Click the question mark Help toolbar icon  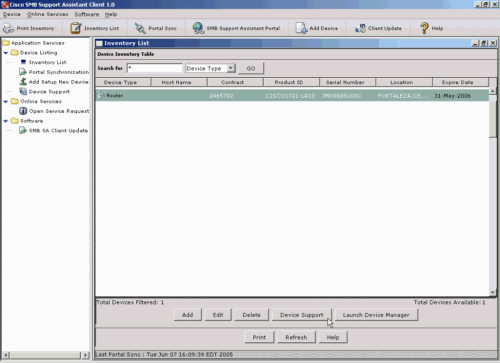pos(424,28)
